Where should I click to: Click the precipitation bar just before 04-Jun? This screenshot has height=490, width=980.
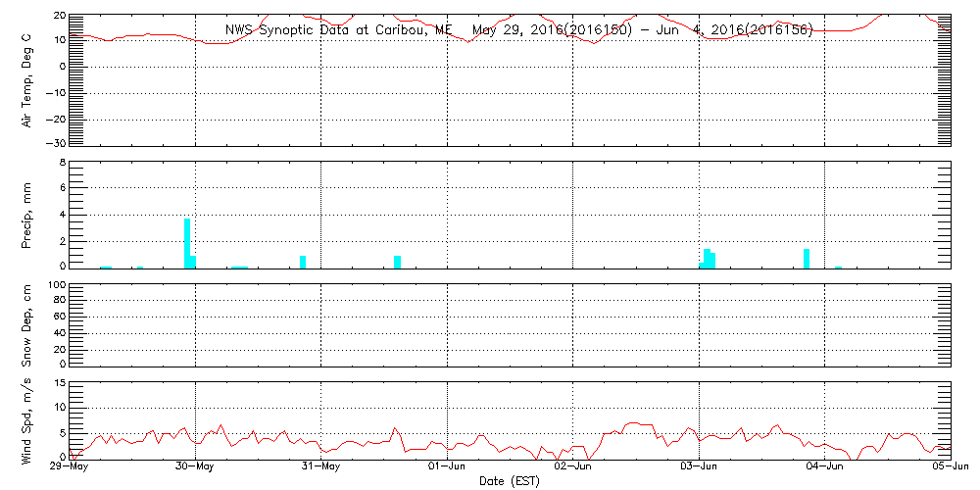pyautogui.click(x=807, y=258)
